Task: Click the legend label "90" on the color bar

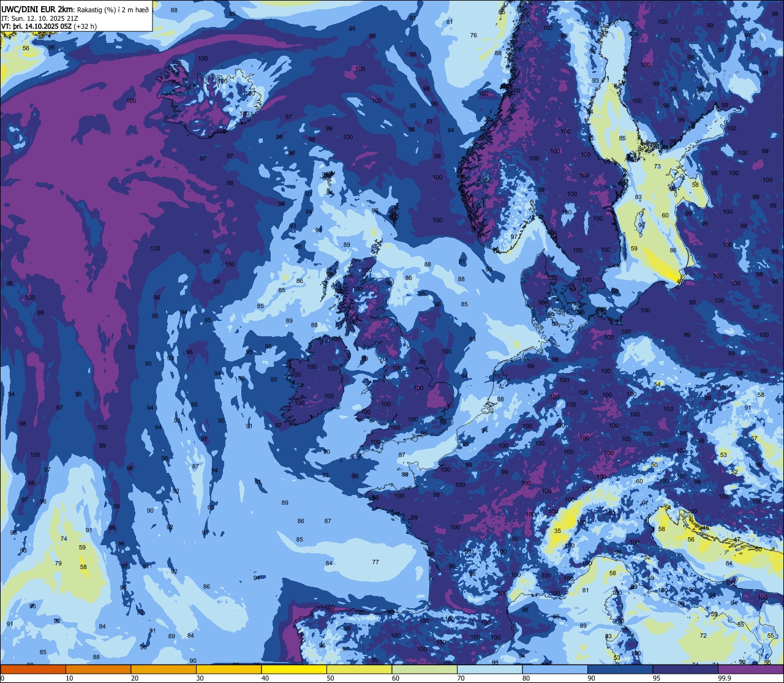Action: pos(592,678)
